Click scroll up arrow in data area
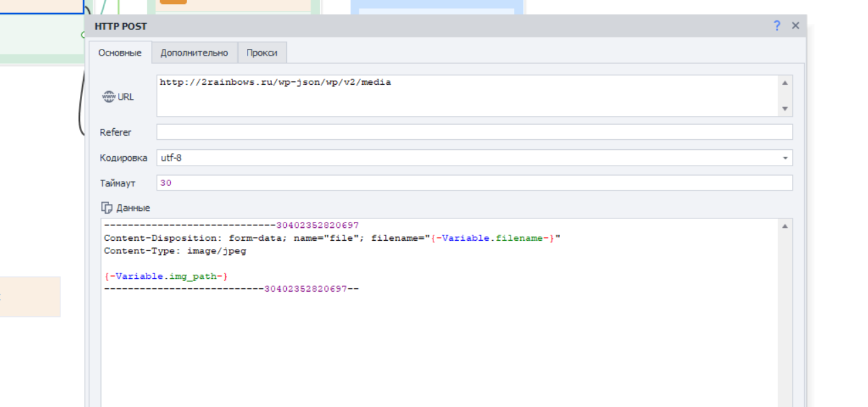Viewport: 868px width, 407px height. [785, 226]
